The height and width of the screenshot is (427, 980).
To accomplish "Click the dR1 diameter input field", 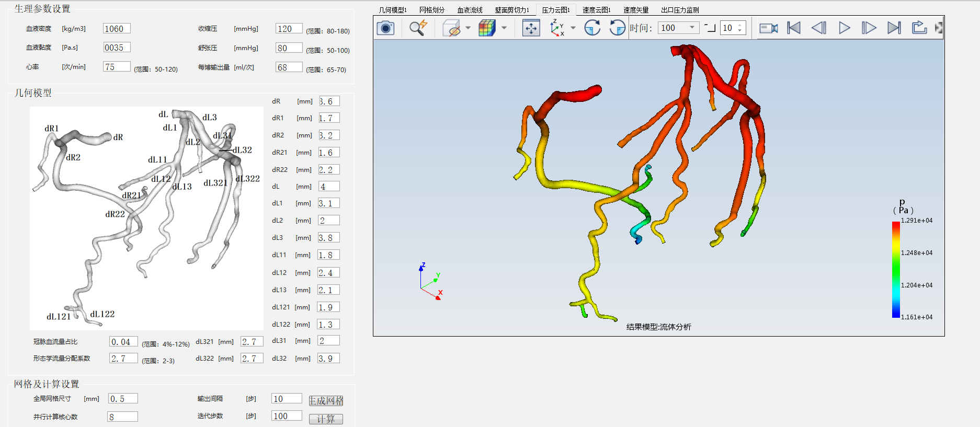I will [x=329, y=118].
